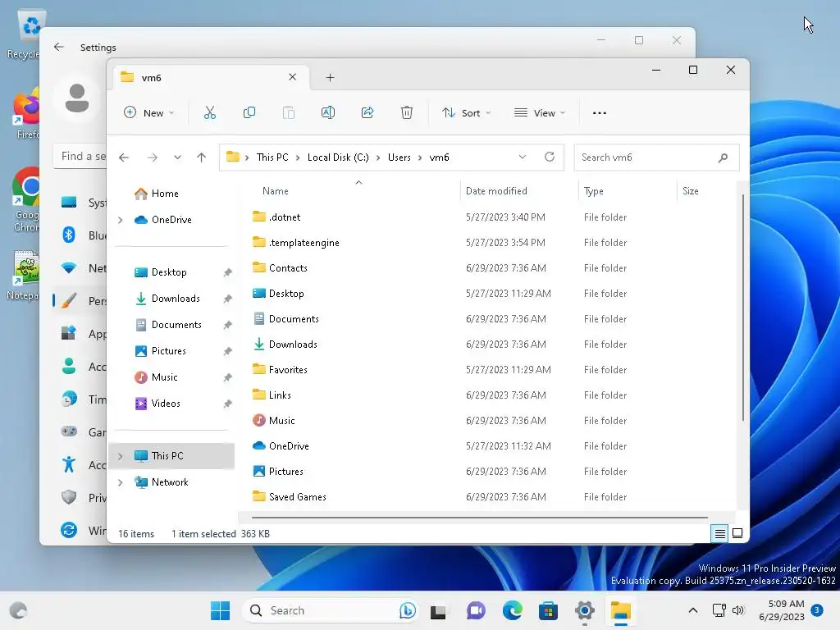Viewport: 840px width, 630px height.
Task: Sort by Name column header
Action: [x=276, y=191]
